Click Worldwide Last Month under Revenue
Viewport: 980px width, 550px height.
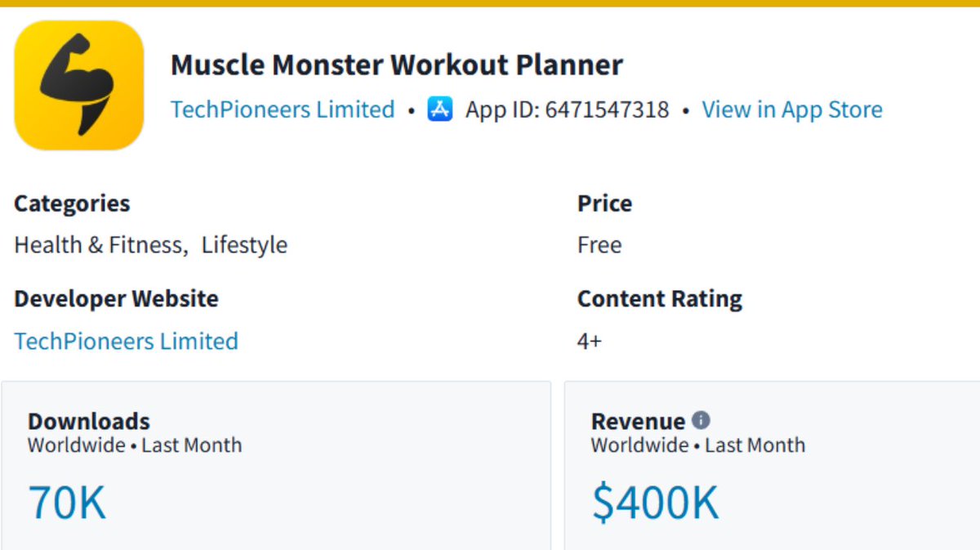(x=698, y=445)
